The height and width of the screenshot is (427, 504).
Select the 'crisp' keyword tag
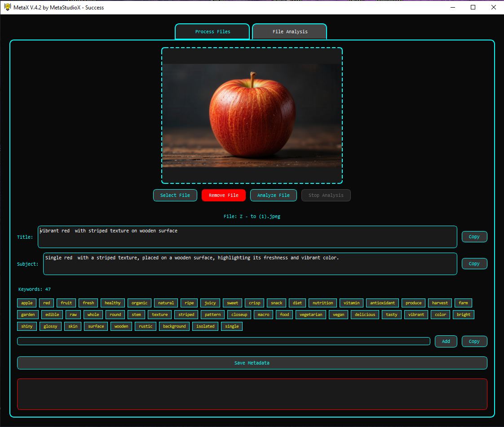(x=255, y=303)
